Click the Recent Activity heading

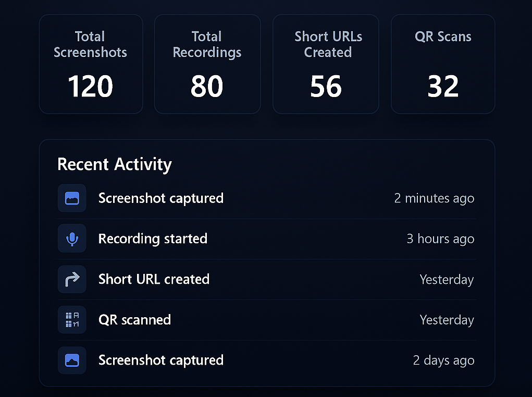[x=115, y=164]
